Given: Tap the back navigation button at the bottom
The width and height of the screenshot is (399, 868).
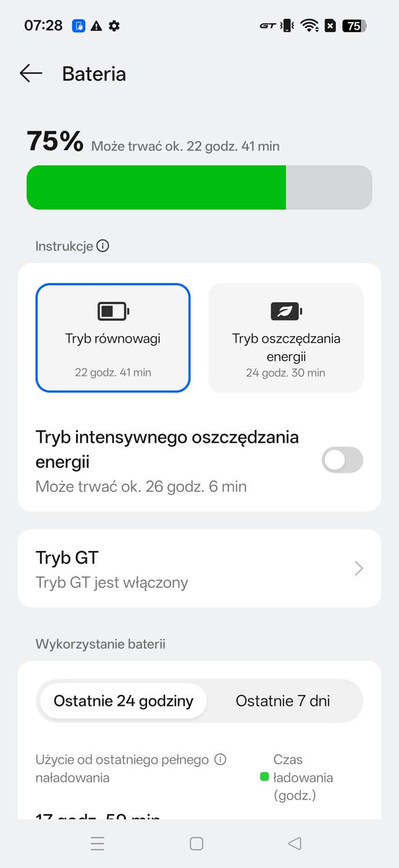Looking at the screenshot, I should click(x=294, y=844).
